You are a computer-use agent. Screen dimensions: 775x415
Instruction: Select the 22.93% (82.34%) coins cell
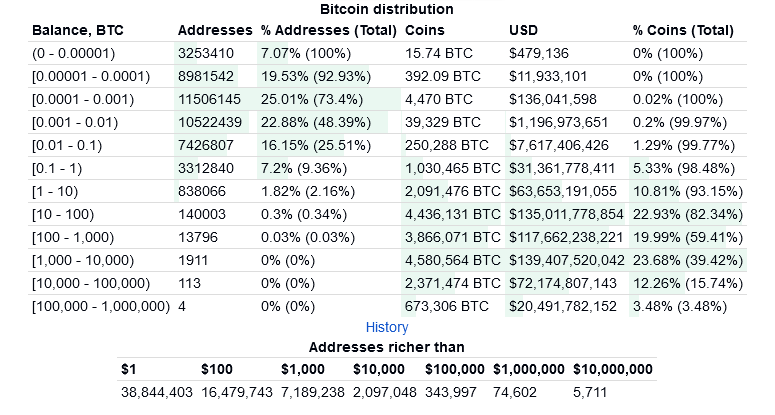688,213
